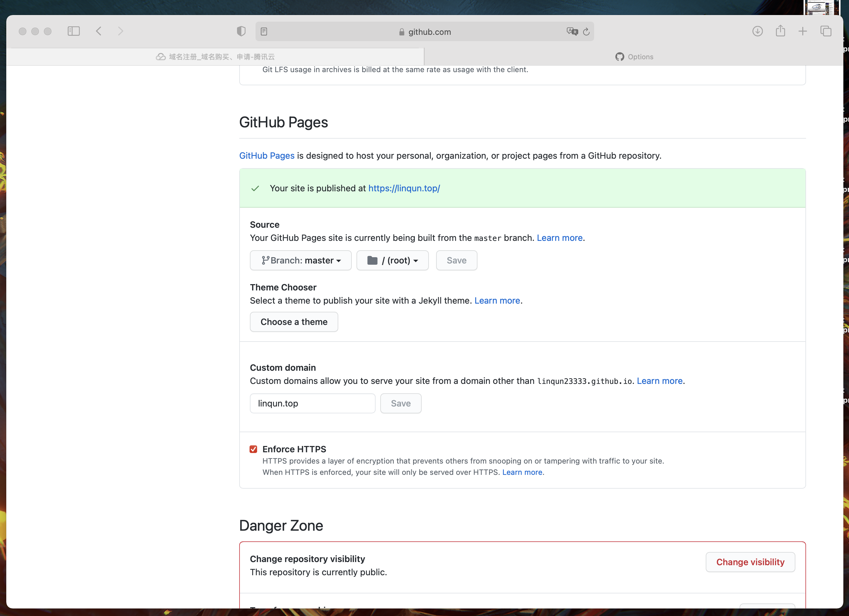Viewport: 849px width, 616px height.
Task: Click the Choose a theme button
Action: coord(294,322)
